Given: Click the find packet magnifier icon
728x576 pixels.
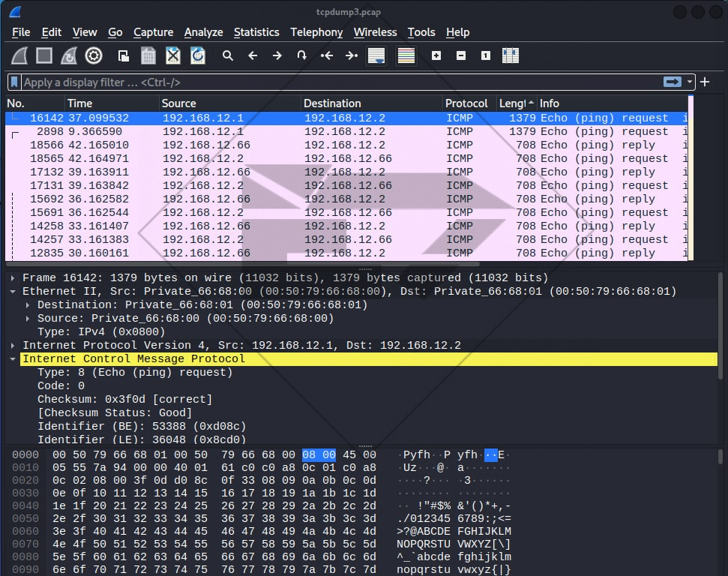Looking at the screenshot, I should [228, 55].
